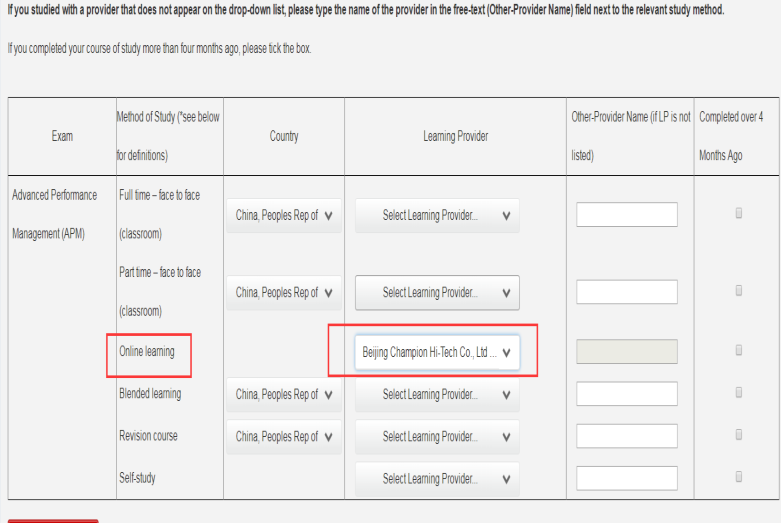Click 'Full time – face to face (classroom)' text
Screen dimensions: 781x523
pos(159,214)
